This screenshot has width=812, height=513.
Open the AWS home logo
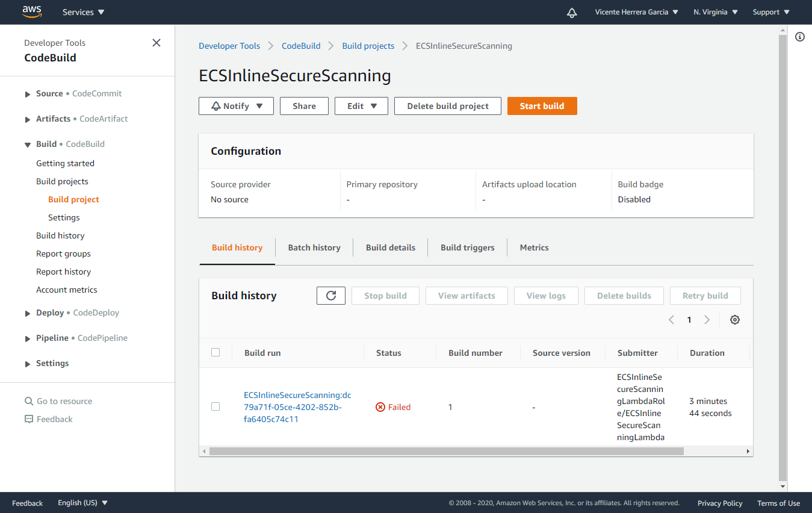[x=31, y=11]
